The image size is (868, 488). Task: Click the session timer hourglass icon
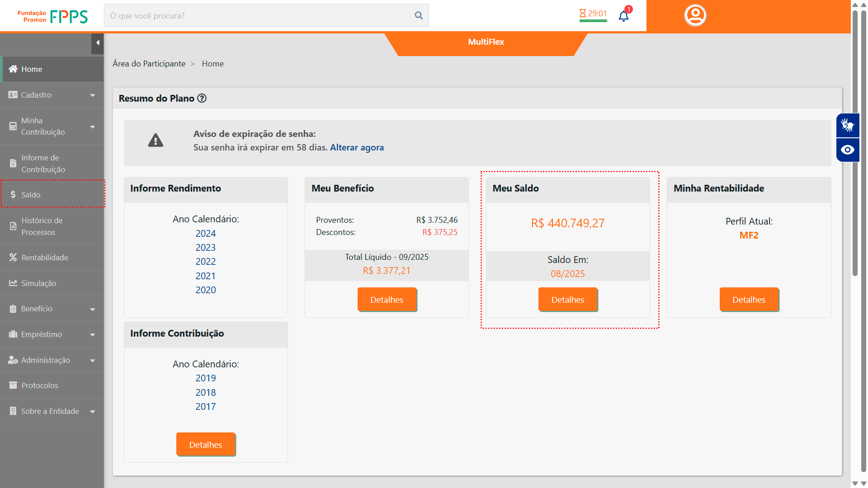tap(583, 14)
